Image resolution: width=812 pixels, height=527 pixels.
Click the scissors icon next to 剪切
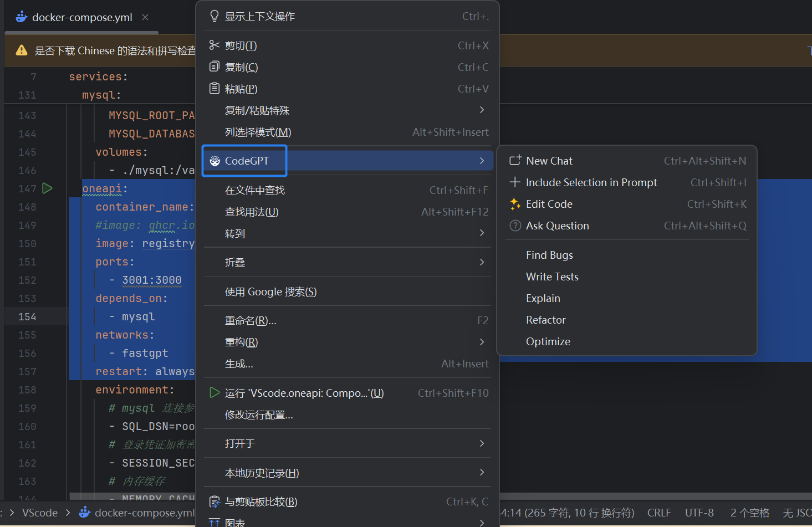pyautogui.click(x=215, y=45)
